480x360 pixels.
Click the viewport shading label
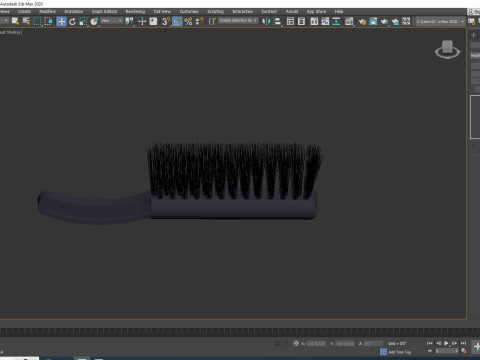point(11,32)
